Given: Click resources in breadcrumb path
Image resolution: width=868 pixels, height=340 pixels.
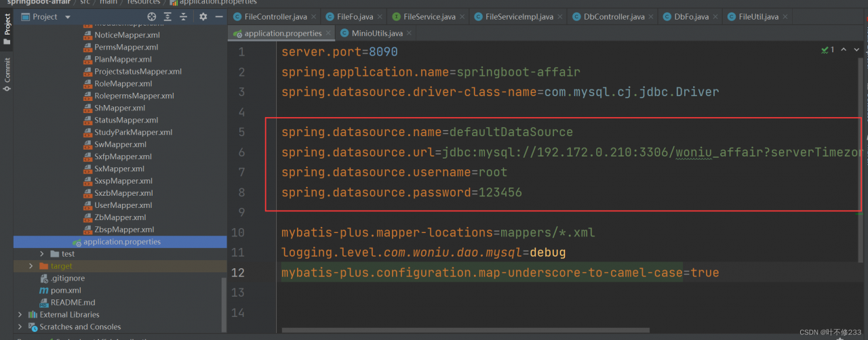Looking at the screenshot, I should click(x=143, y=2).
